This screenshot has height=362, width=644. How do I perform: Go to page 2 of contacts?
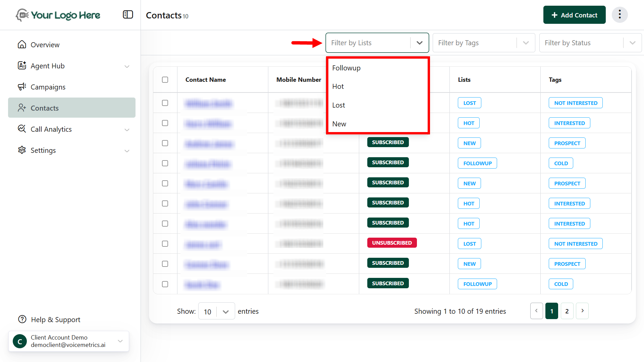[x=567, y=311]
